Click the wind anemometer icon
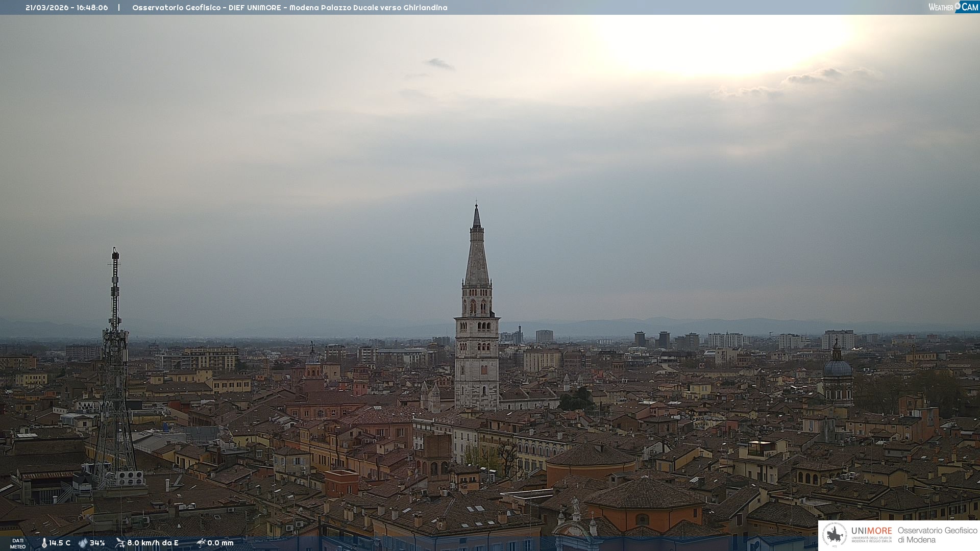This screenshot has width=980, height=551. pos(120,543)
